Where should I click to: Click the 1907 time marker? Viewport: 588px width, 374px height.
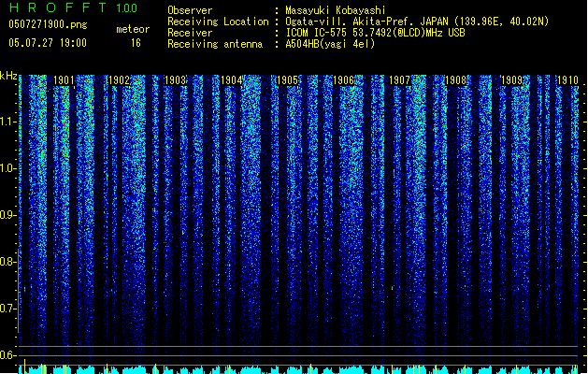click(x=399, y=80)
